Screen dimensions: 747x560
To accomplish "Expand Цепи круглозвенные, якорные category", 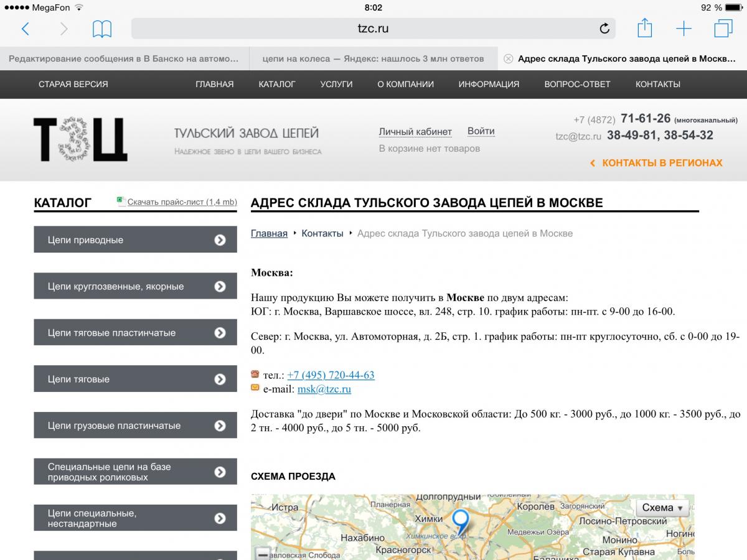I will pyautogui.click(x=135, y=286).
